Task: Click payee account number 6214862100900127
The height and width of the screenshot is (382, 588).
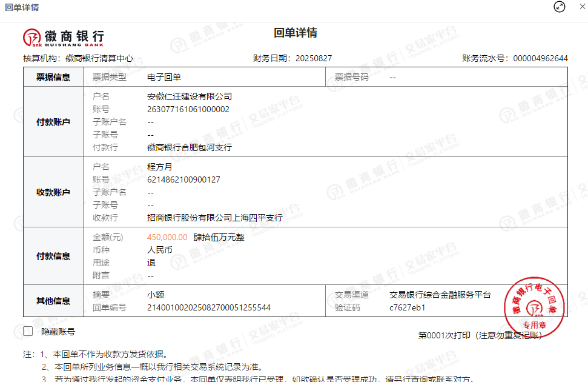Action: (183, 179)
